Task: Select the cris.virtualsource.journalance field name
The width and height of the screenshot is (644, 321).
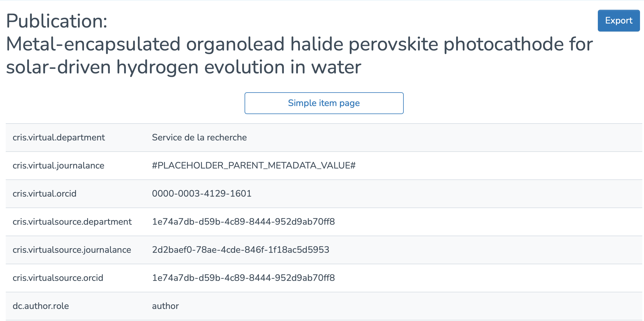Action: pos(72,250)
